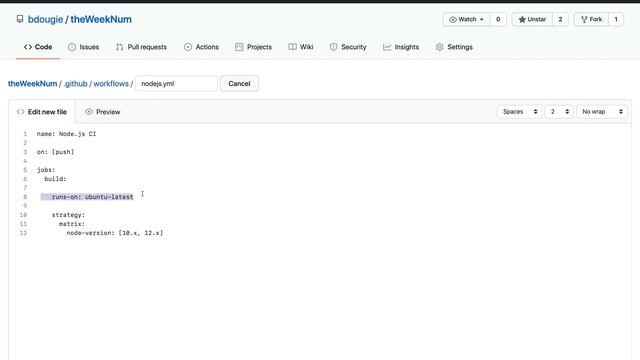The image size is (640, 360).
Task: Click the 'matrix:' line in editor
Action: pos(72,224)
